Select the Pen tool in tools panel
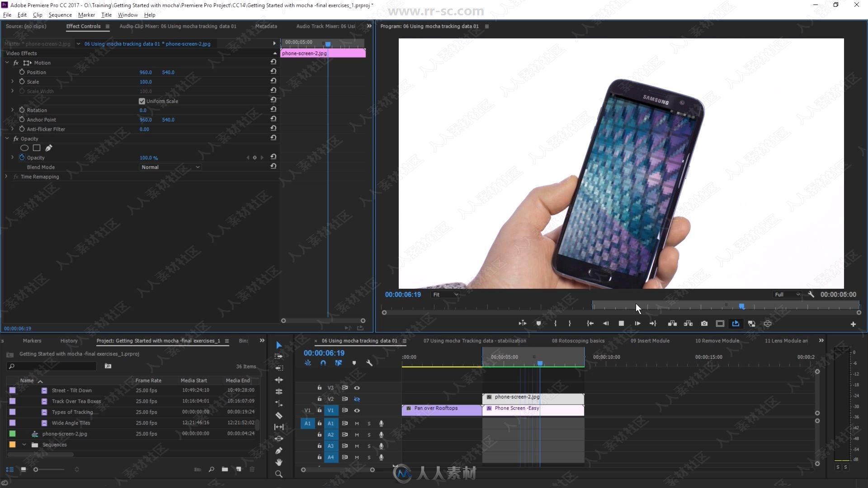The width and height of the screenshot is (868, 488). tap(279, 450)
